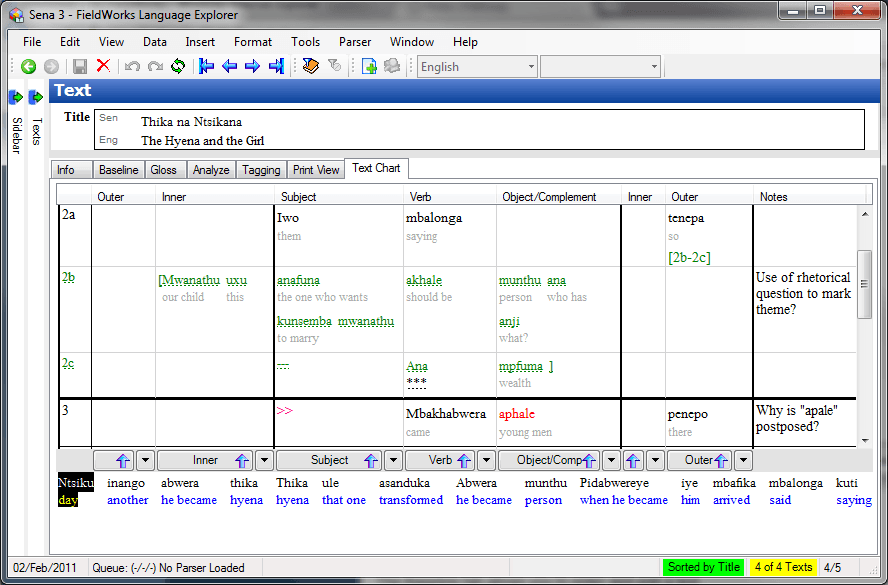
Task: Click the remove filter funnel icon
Action: click(333, 66)
